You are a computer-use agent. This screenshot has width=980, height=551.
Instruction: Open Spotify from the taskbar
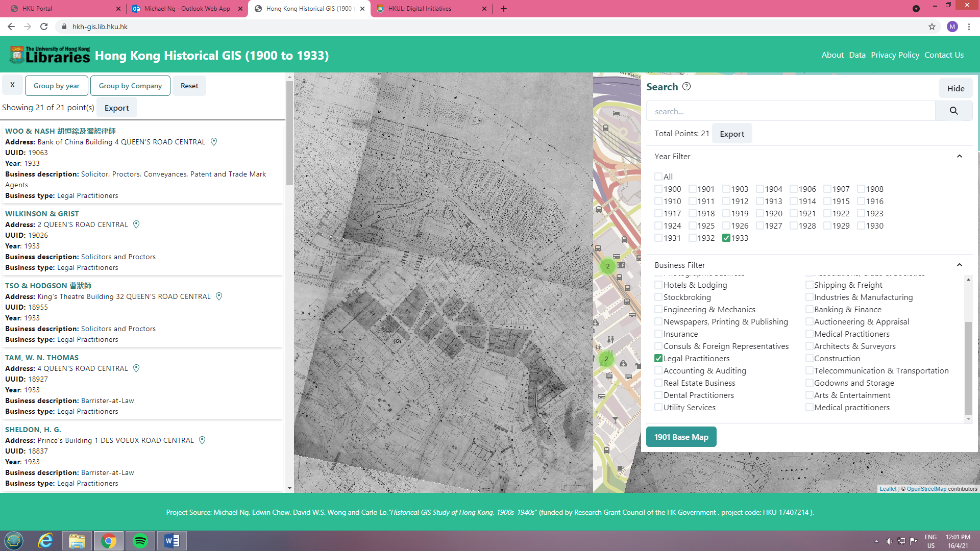140,540
